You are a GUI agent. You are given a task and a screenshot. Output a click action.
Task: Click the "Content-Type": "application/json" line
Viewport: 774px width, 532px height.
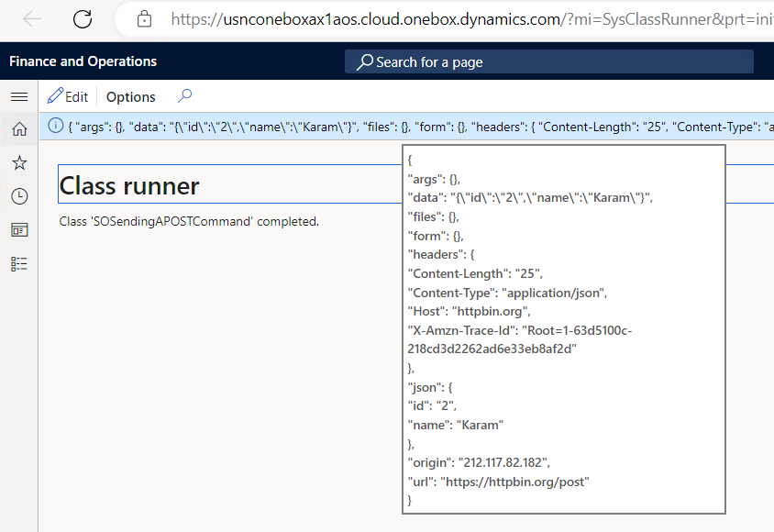tap(507, 293)
